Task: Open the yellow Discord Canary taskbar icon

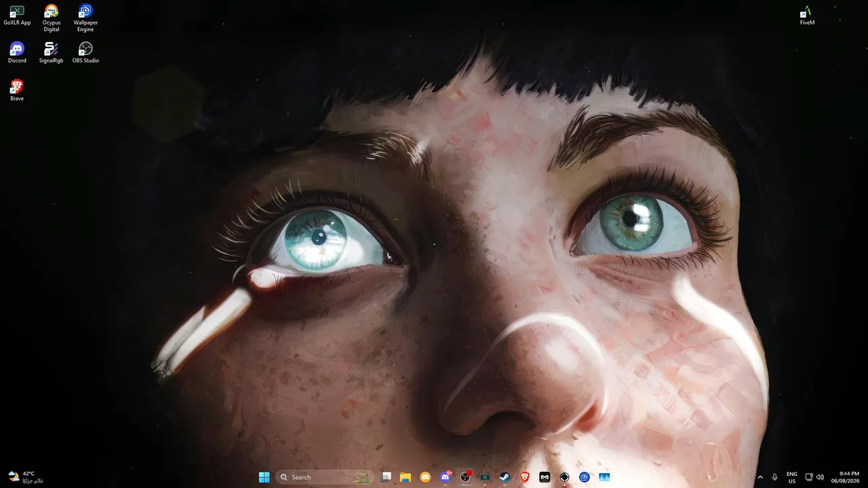Action: click(425, 477)
